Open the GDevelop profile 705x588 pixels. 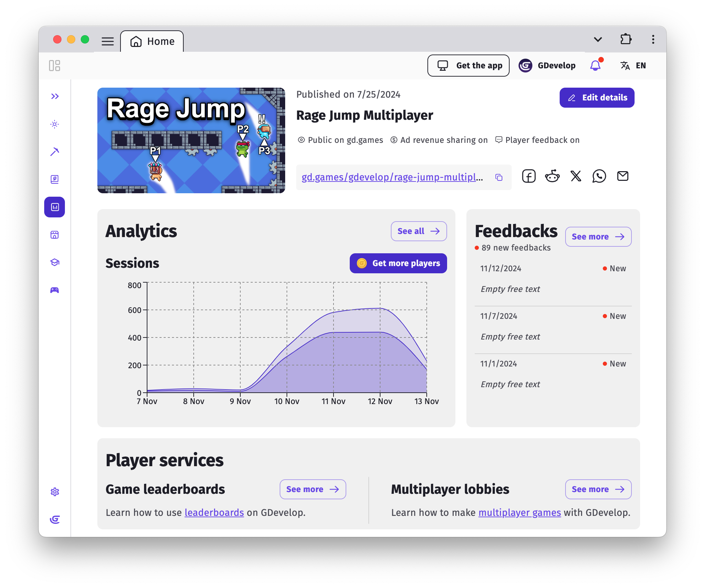coord(547,66)
